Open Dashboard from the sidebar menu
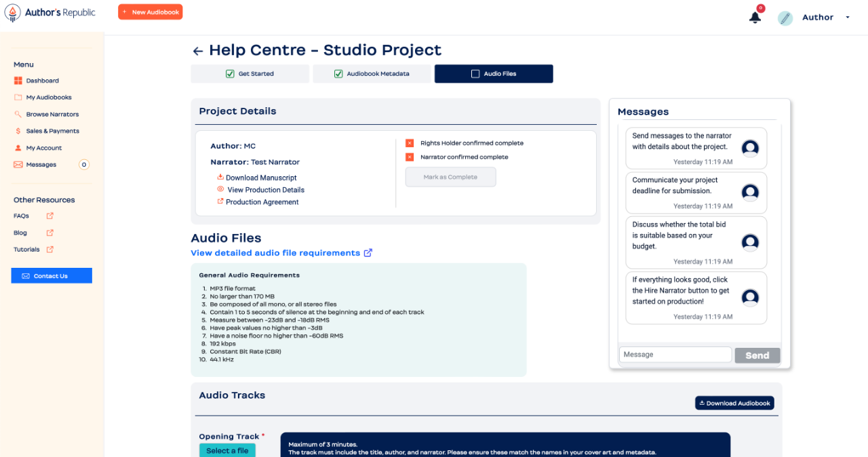The image size is (868, 457). click(x=42, y=81)
